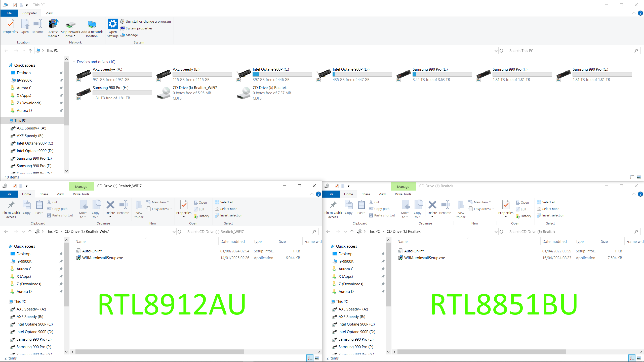
Task: Go back in CD Drive (I:) window
Action: [6, 232]
